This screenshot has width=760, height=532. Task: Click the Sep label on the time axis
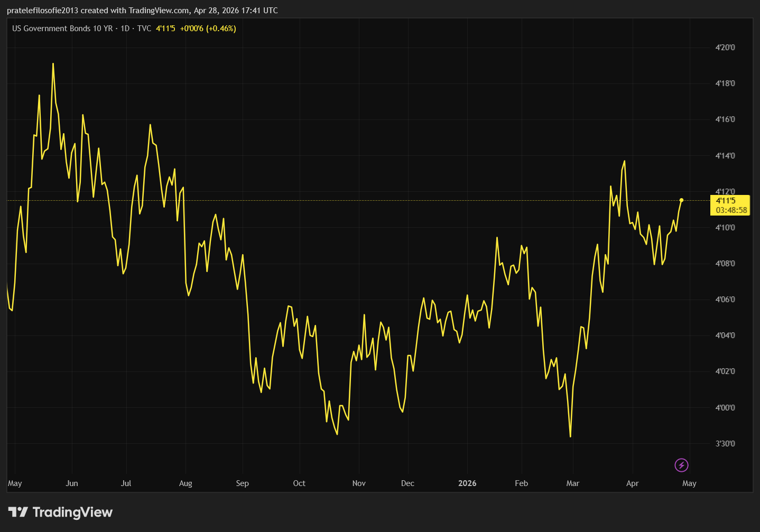tap(243, 483)
